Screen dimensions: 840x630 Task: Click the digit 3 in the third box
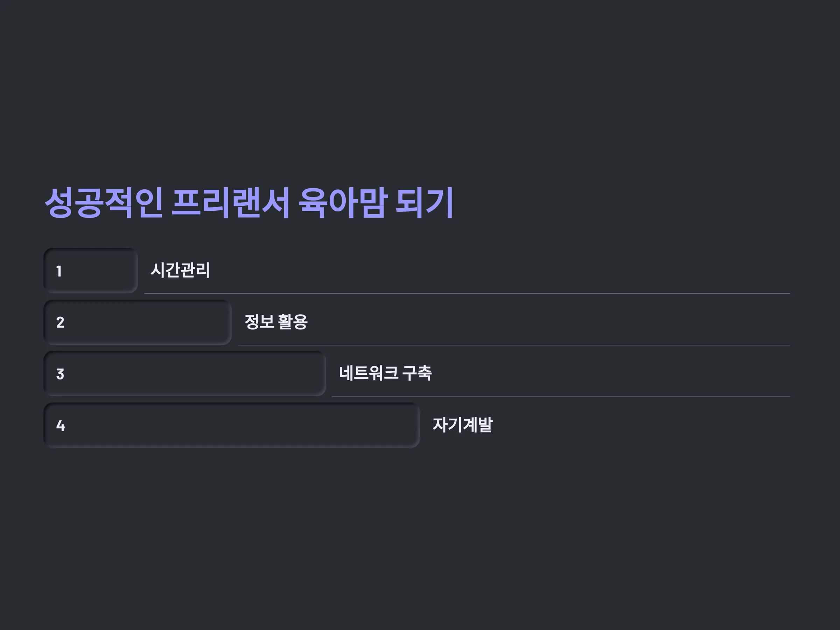pos(60,374)
